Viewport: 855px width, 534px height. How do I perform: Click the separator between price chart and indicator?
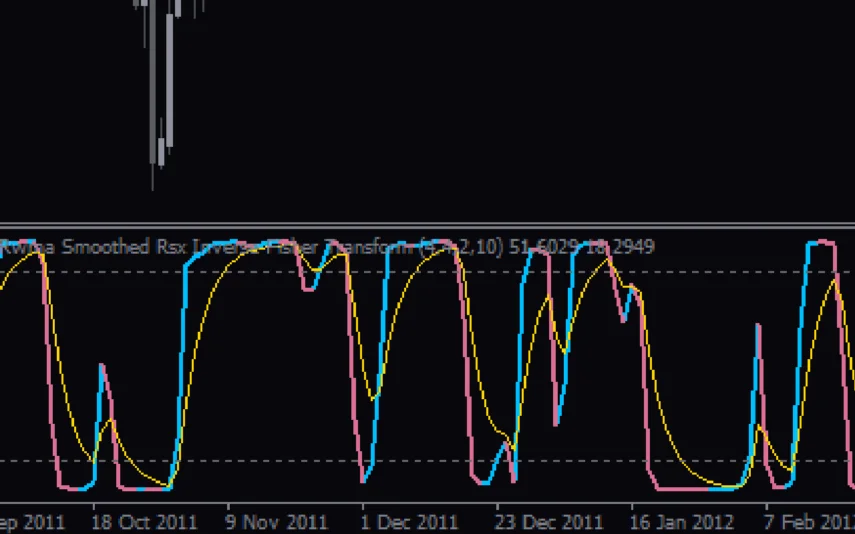coord(427,225)
